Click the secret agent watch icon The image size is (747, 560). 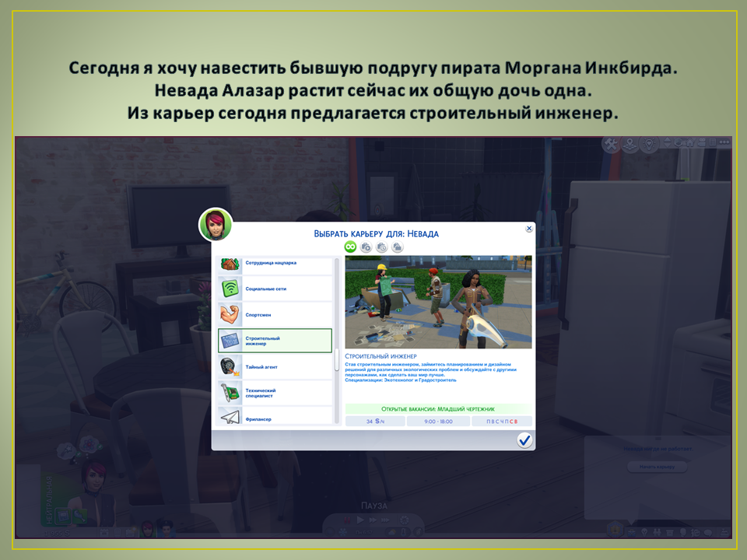coord(230,366)
